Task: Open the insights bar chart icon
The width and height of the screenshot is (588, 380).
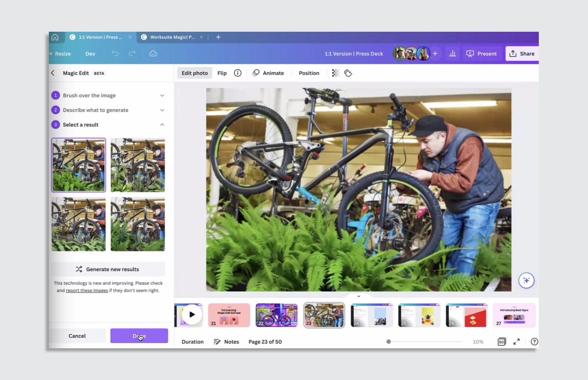Action: [x=453, y=54]
